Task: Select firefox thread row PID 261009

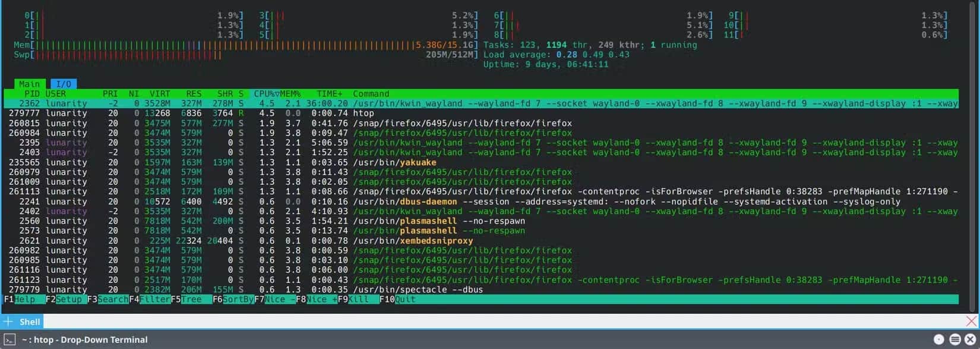Action: 481,182
